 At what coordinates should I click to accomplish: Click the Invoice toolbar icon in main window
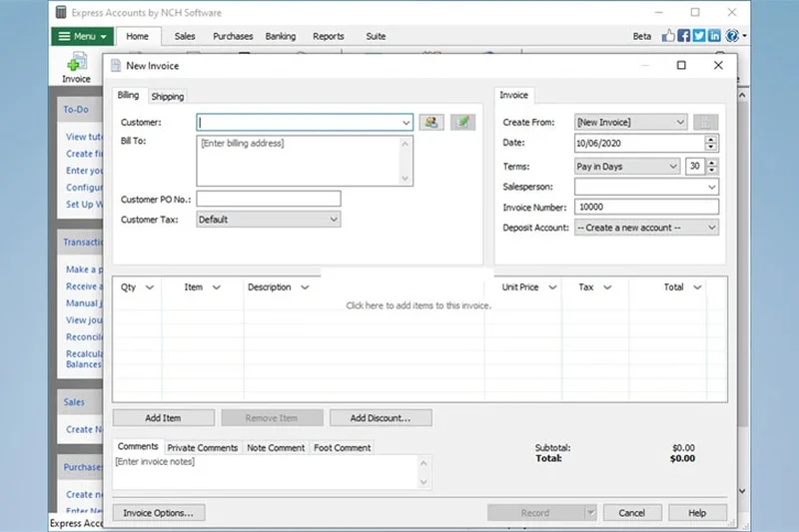(77, 68)
